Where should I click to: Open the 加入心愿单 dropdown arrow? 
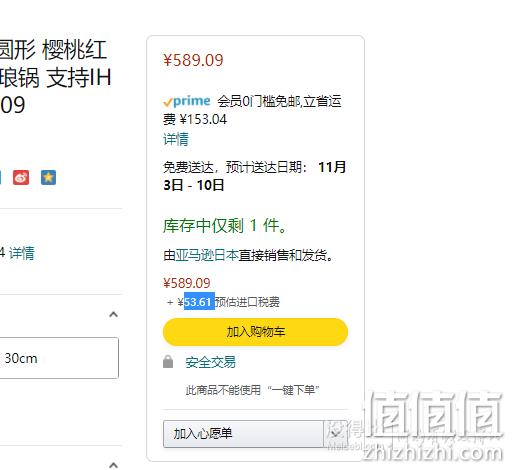click(x=335, y=434)
